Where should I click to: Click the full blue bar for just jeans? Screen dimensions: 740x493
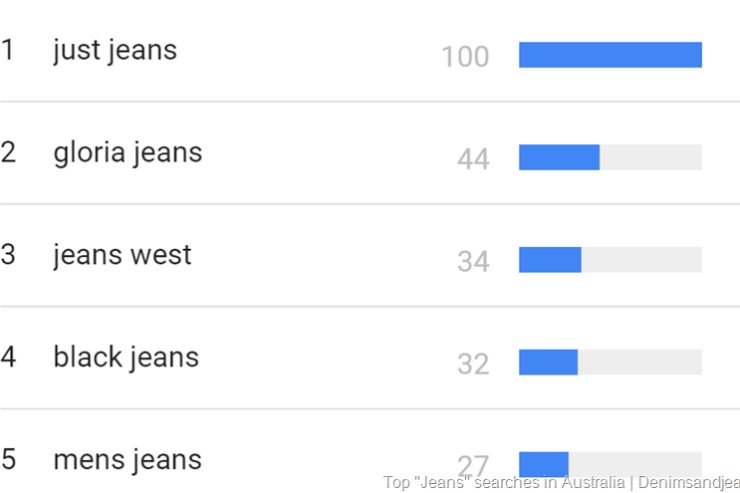pyautogui.click(x=610, y=55)
